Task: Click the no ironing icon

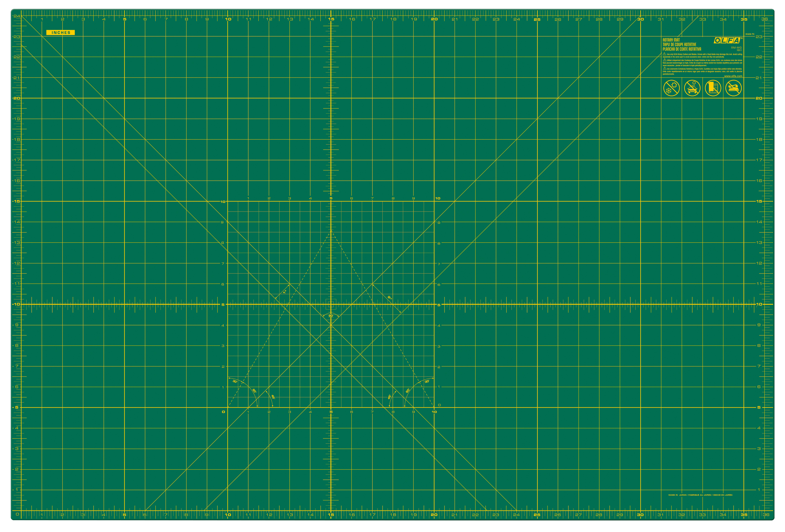Action: point(733,88)
